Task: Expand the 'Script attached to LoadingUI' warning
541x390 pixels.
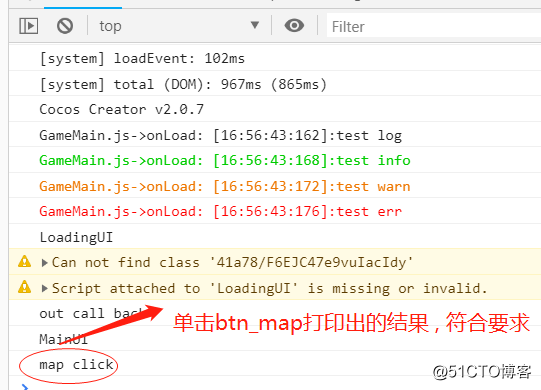Action: pos(45,288)
